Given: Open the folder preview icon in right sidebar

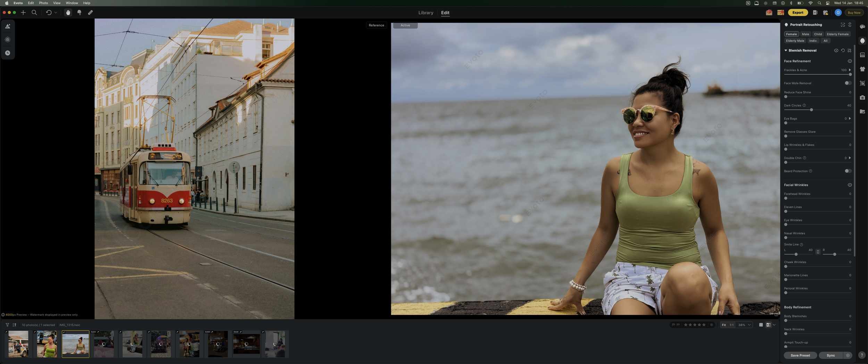Looking at the screenshot, I should click(x=862, y=112).
